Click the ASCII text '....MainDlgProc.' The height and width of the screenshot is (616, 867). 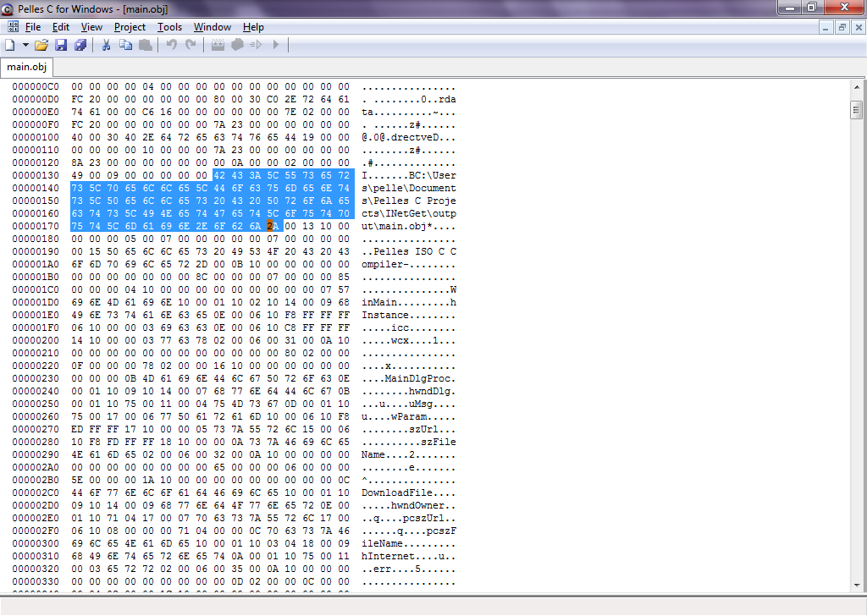point(409,379)
